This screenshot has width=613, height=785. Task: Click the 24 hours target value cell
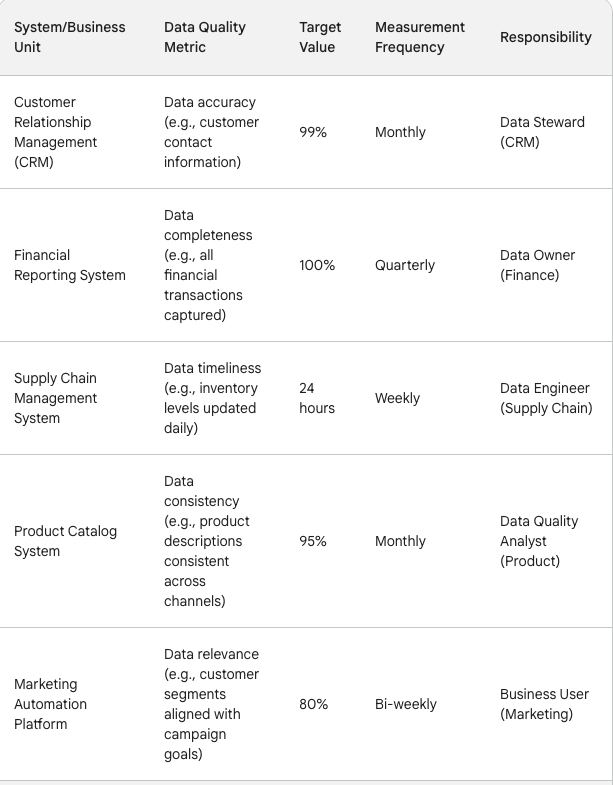[317, 398]
